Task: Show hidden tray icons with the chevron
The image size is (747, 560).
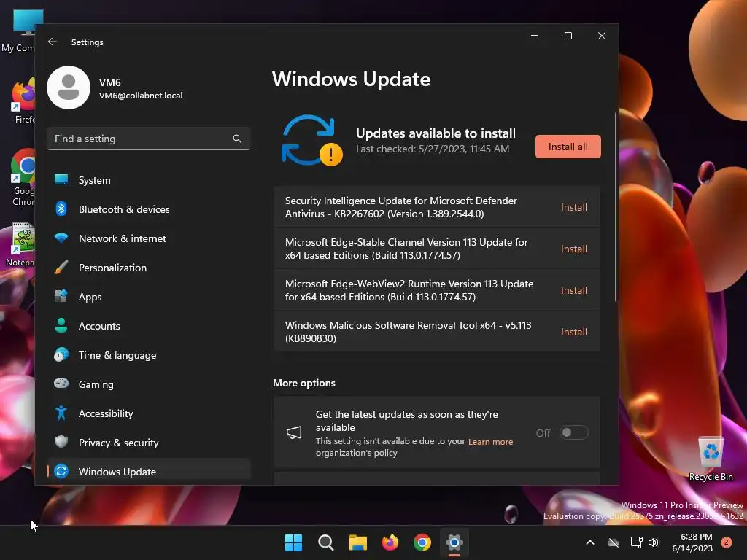Action: (x=589, y=542)
